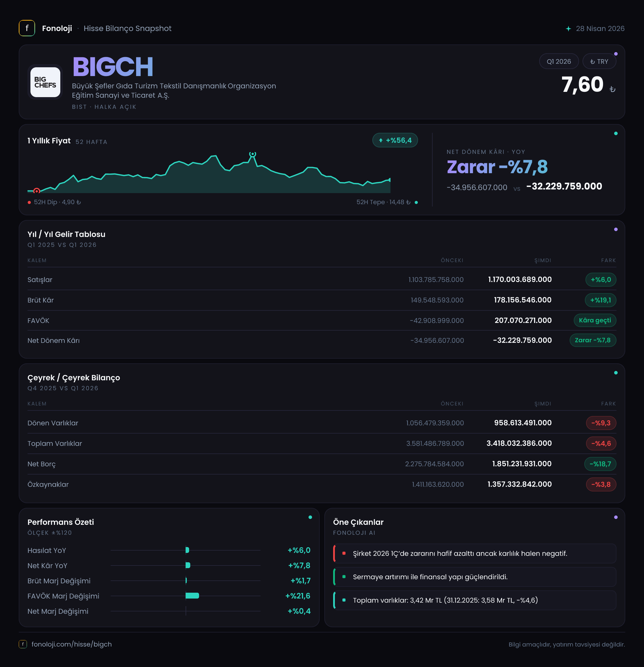Click the Satışlar previous value 1.103.785.758.000
Screen dimensions: 644x667
pyautogui.click(x=436, y=280)
